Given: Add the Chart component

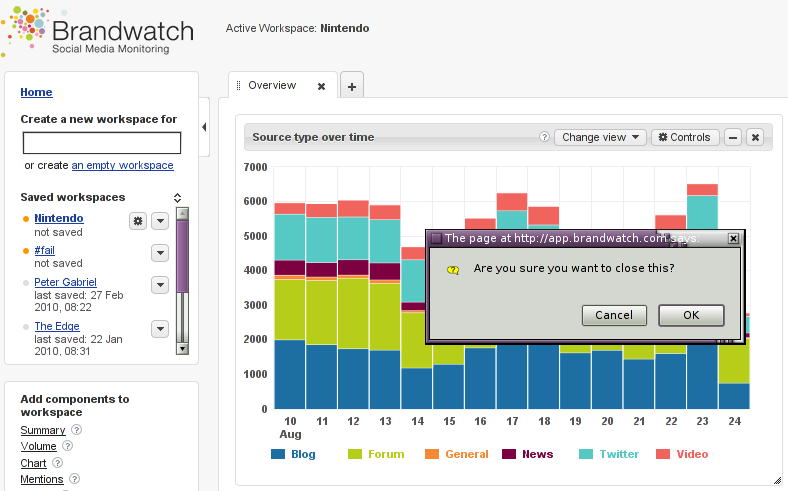Looking at the screenshot, I should click(x=33, y=463).
